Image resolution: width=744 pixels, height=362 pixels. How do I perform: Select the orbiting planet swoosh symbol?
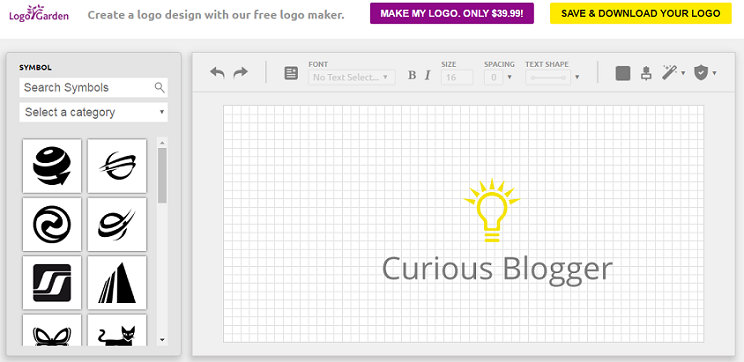[117, 224]
